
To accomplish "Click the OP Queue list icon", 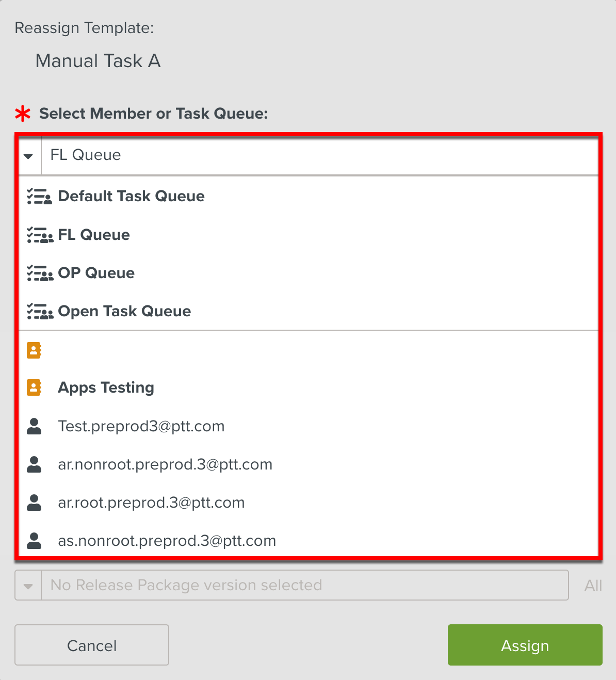I will click(40, 273).
